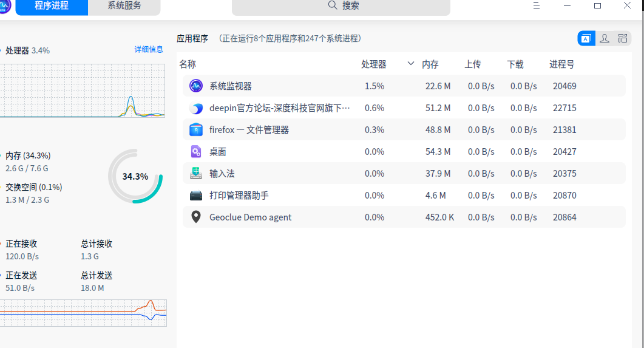Viewport: 644px width, 348px height.
Task: Click the 正在接收 label
Action: pyautogui.click(x=21, y=244)
